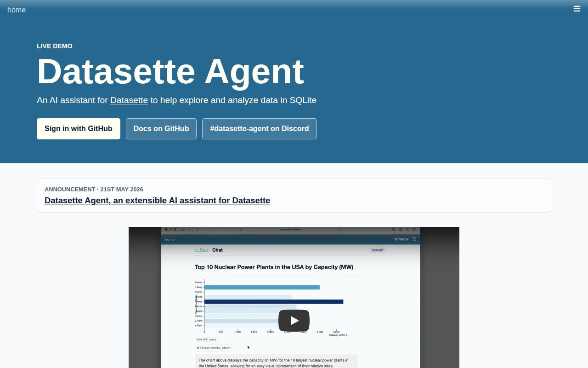
Task: Click the large "Datasette Agent" page heading
Action: [170, 72]
